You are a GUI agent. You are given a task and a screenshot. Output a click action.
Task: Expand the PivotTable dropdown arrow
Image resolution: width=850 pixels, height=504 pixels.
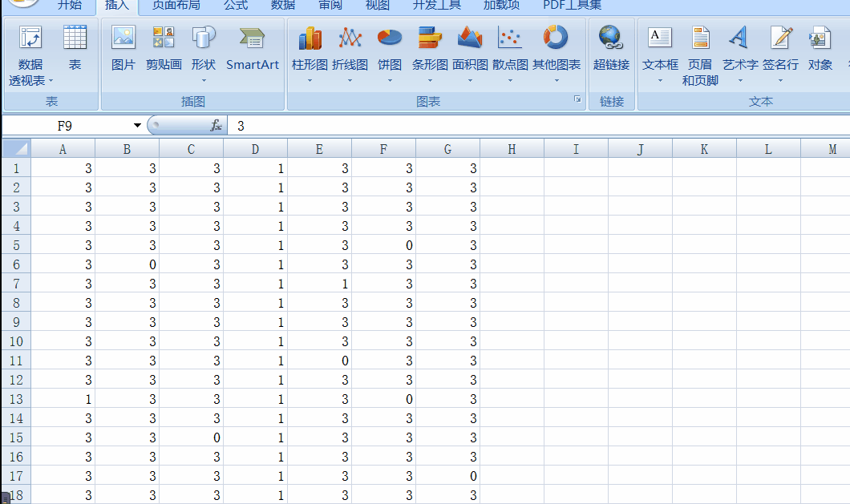point(51,81)
